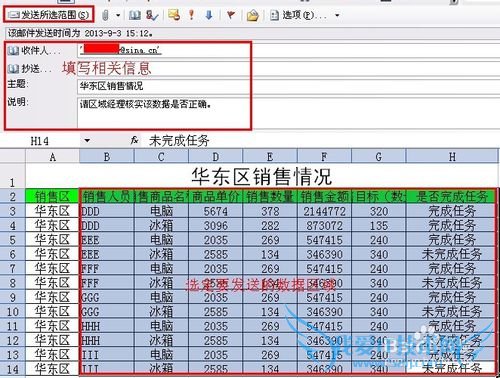Click header cell 商品单价
Image resolution: width=500 pixels, height=378 pixels.
pos(216,196)
